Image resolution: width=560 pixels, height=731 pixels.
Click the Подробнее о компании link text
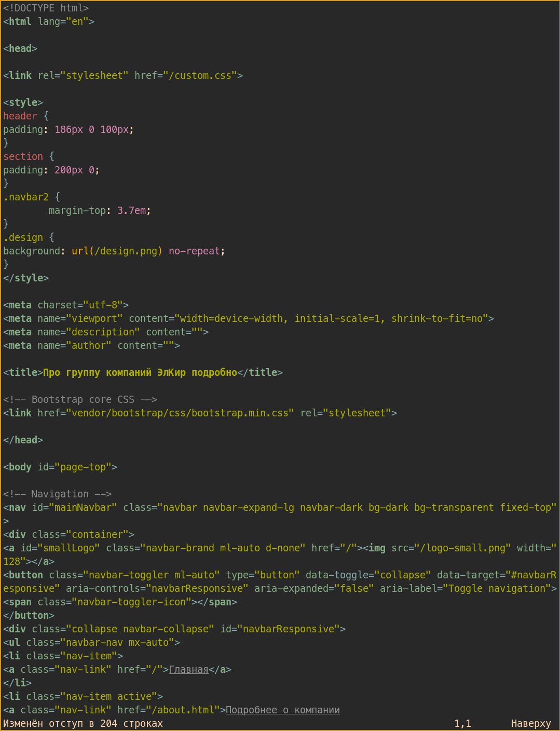pos(283,710)
